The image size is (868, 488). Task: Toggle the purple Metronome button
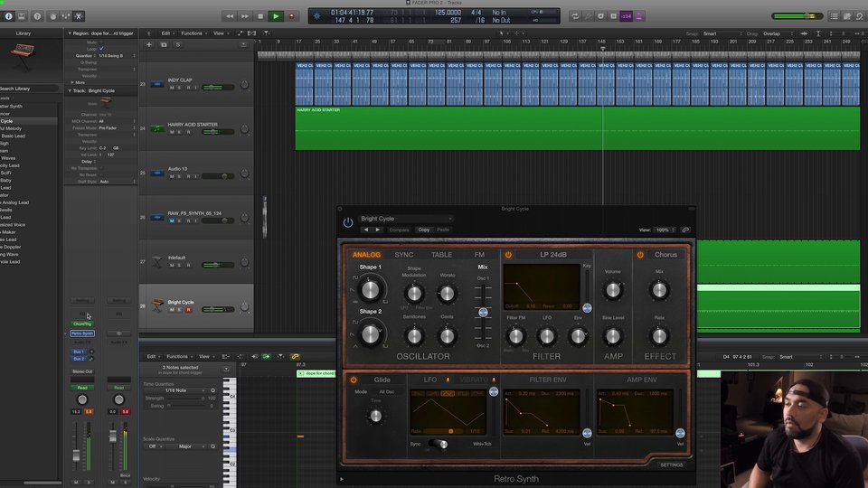[639, 16]
